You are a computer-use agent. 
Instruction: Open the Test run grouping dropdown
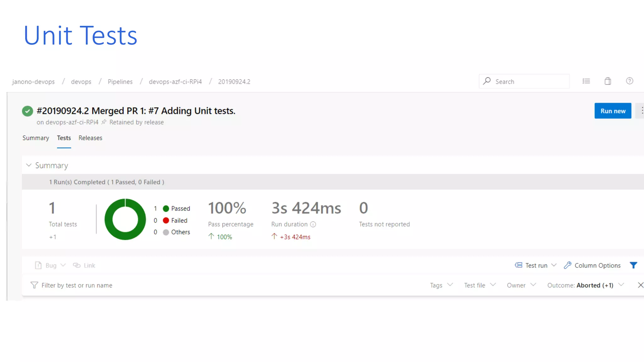click(x=536, y=265)
